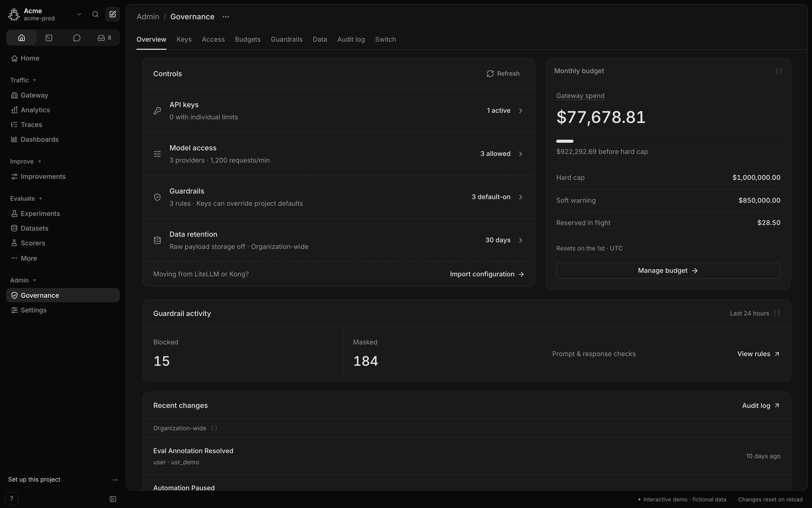Open the inbox icon showing 8
The height and width of the screenshot is (508, 812).
pyautogui.click(x=104, y=38)
